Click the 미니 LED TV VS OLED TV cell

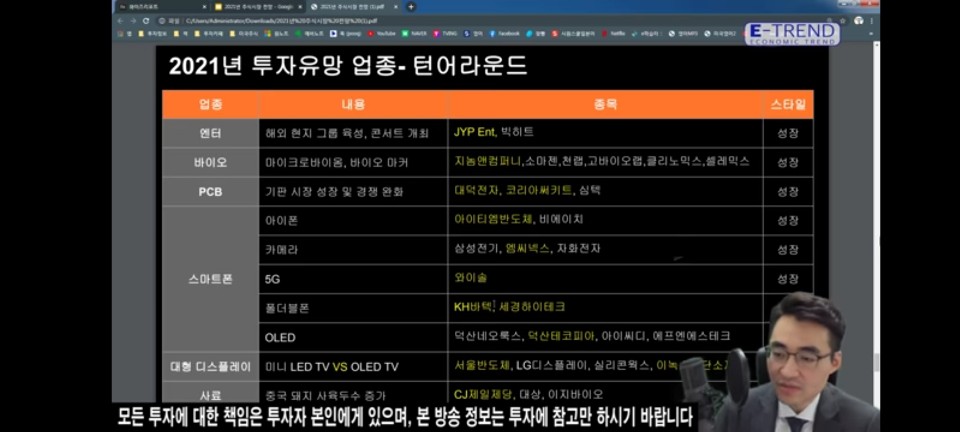(x=353, y=367)
